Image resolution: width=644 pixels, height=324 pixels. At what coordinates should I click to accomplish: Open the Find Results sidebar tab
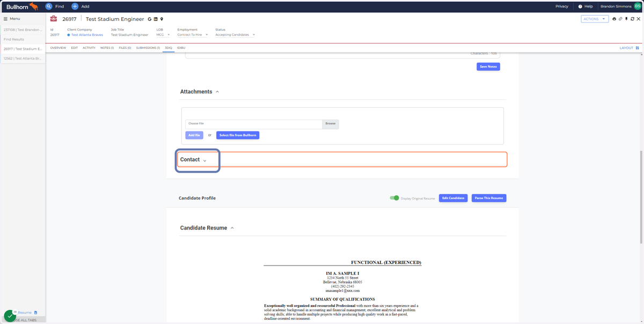[x=23, y=39]
